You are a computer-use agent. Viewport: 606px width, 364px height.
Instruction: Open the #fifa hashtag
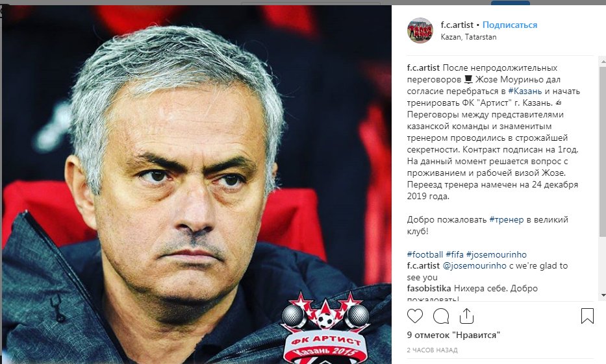click(x=455, y=254)
